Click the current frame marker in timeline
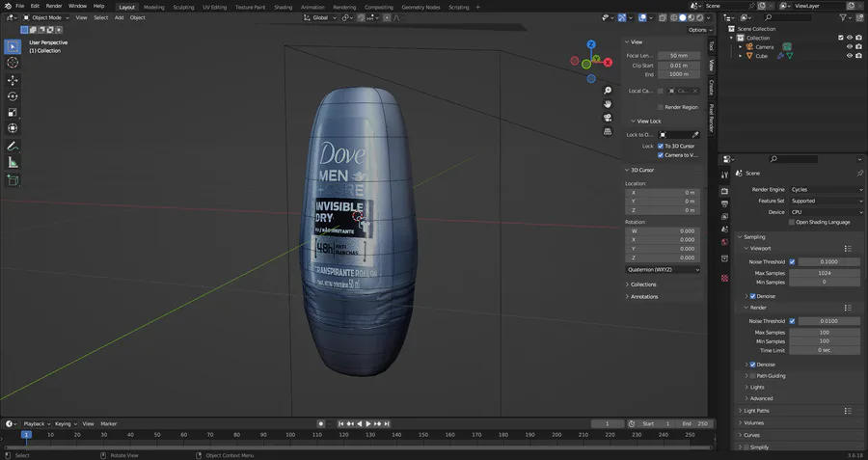The height and width of the screenshot is (460, 868). pyautogui.click(x=25, y=435)
